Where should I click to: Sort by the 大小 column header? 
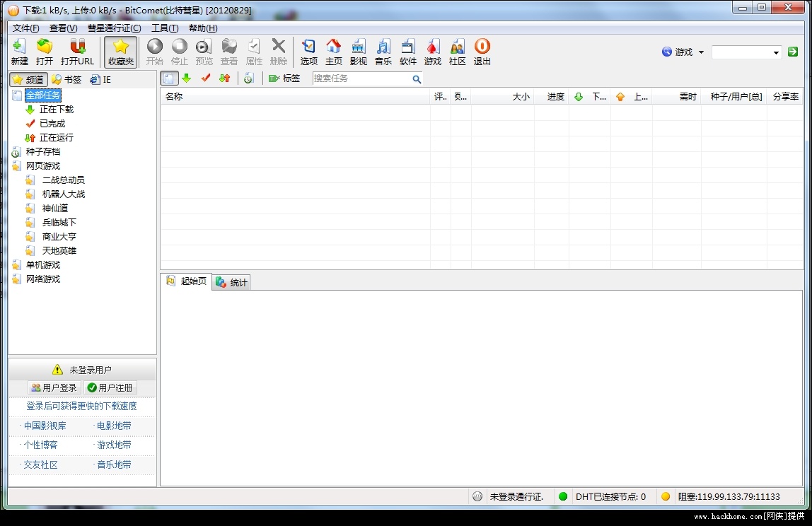click(x=502, y=96)
